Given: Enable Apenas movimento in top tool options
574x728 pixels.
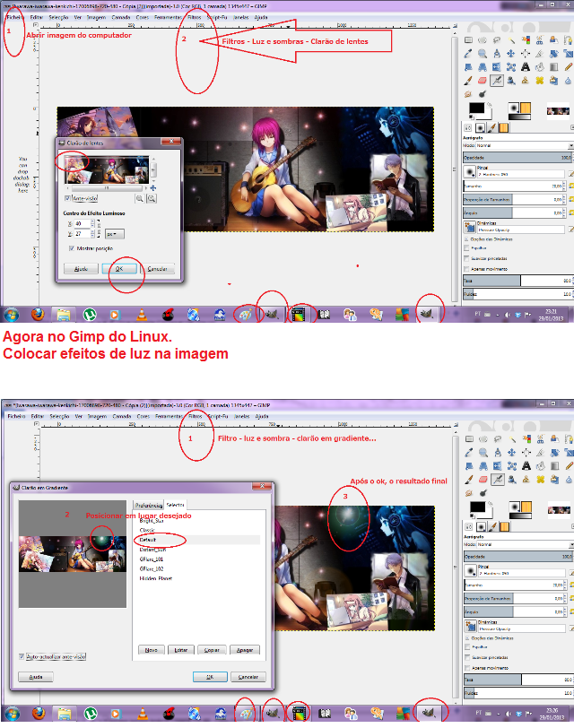Looking at the screenshot, I should (x=466, y=269).
